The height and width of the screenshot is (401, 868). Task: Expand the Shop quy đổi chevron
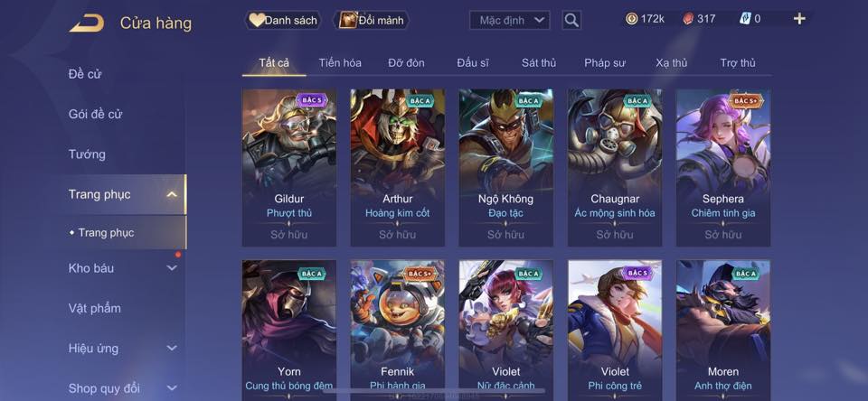click(x=172, y=387)
